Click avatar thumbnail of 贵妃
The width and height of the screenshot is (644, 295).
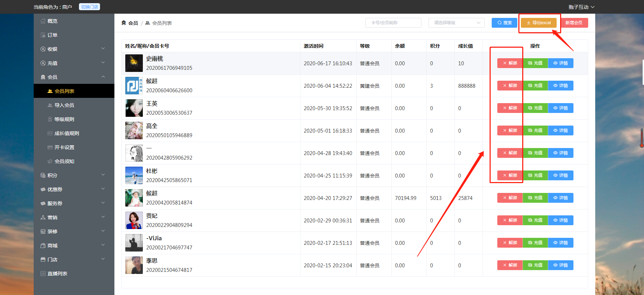(x=134, y=220)
